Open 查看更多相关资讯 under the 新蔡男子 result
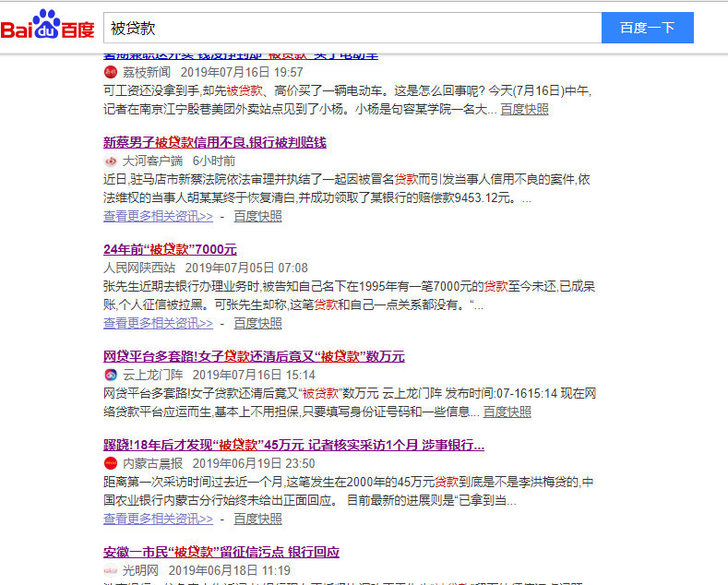Viewport: 728px width, 585px height. [159, 216]
